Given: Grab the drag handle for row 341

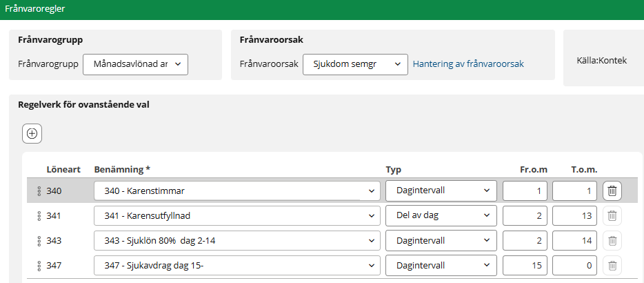Looking at the screenshot, I should [x=39, y=216].
